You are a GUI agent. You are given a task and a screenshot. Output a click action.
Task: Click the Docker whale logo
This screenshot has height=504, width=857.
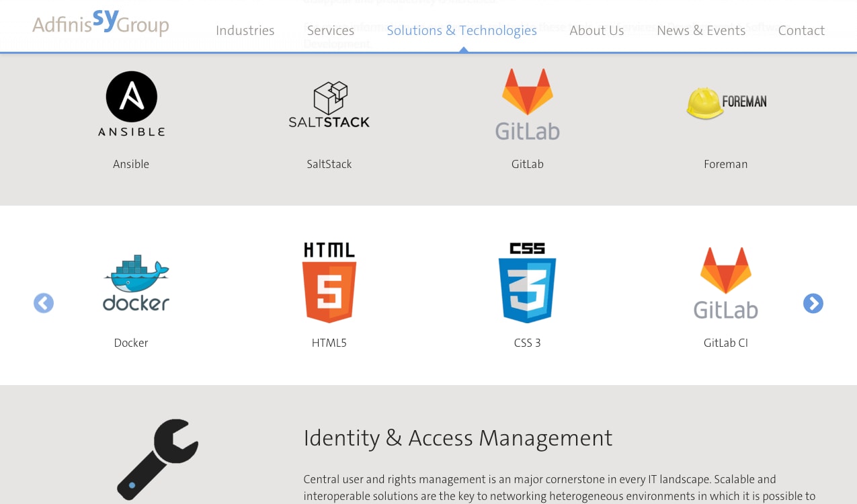[x=136, y=283]
